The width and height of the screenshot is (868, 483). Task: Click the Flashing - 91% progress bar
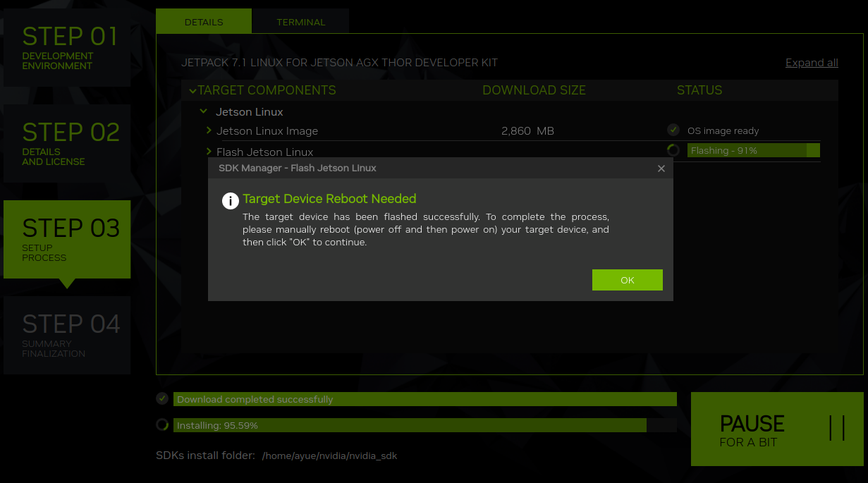(754, 150)
